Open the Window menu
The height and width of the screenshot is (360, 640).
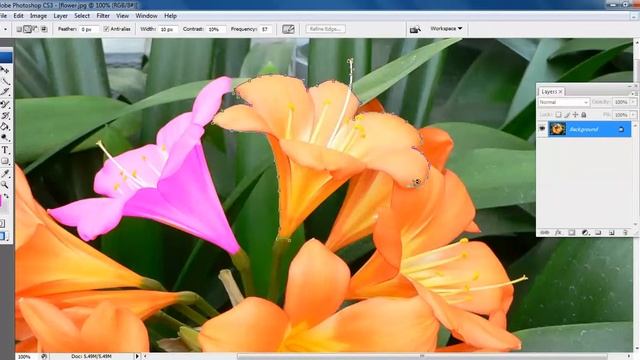click(146, 16)
